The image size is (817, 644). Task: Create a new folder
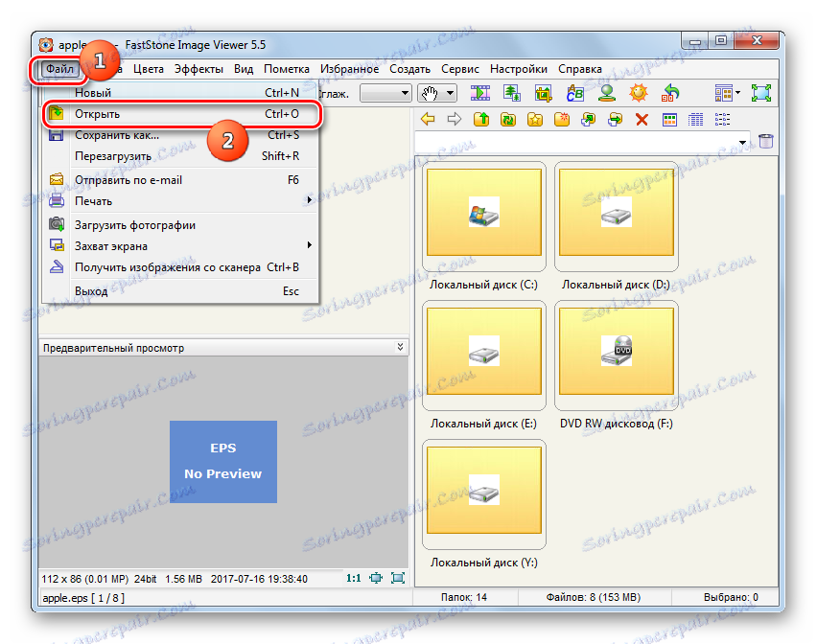(x=562, y=119)
